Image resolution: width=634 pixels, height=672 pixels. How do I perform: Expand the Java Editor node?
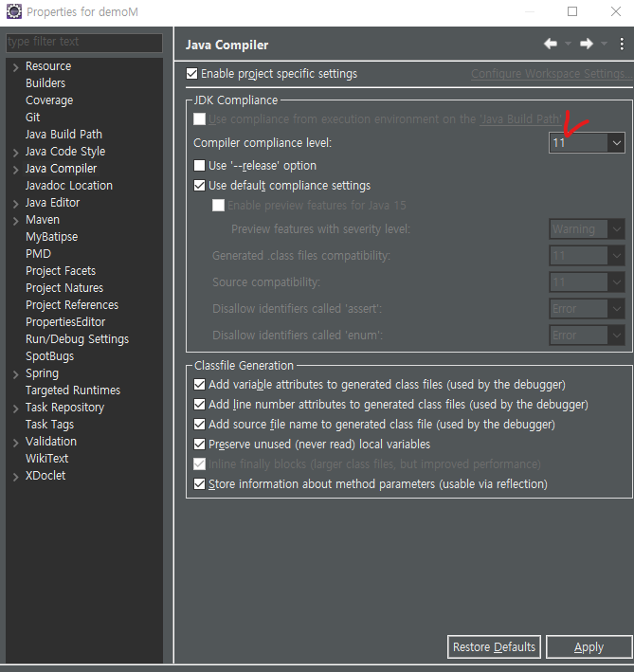(15, 204)
